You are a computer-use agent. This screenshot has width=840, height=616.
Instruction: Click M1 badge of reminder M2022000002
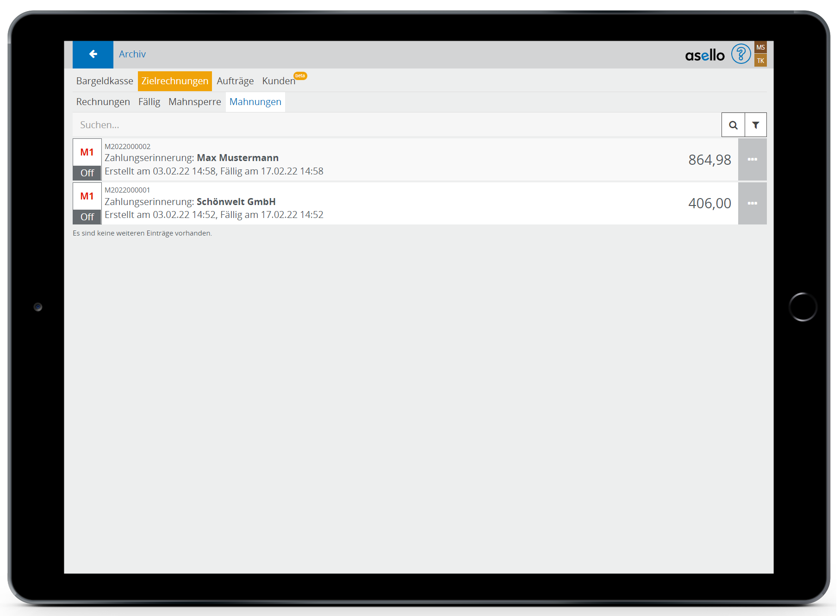click(87, 152)
